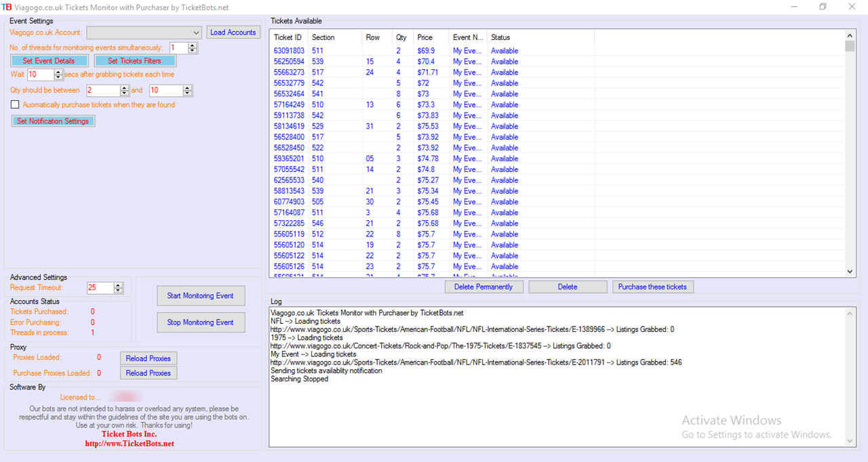Image resolution: width=868 pixels, height=462 pixels.
Task: Click the minimum Qty field showing 2
Action: tap(103, 91)
